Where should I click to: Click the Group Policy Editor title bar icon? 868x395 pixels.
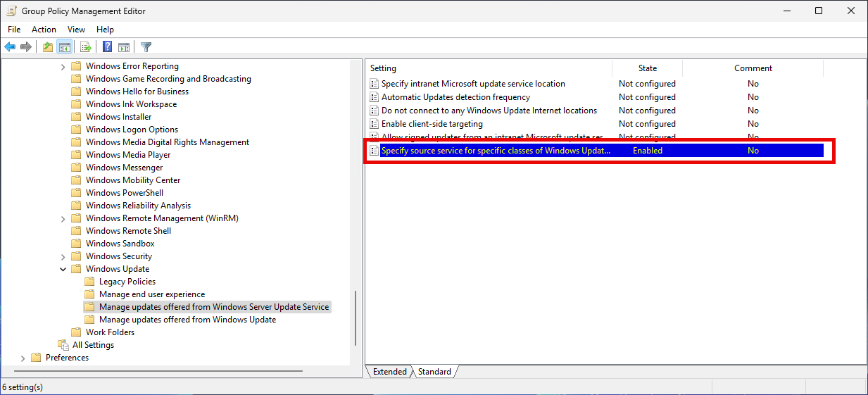(x=12, y=11)
